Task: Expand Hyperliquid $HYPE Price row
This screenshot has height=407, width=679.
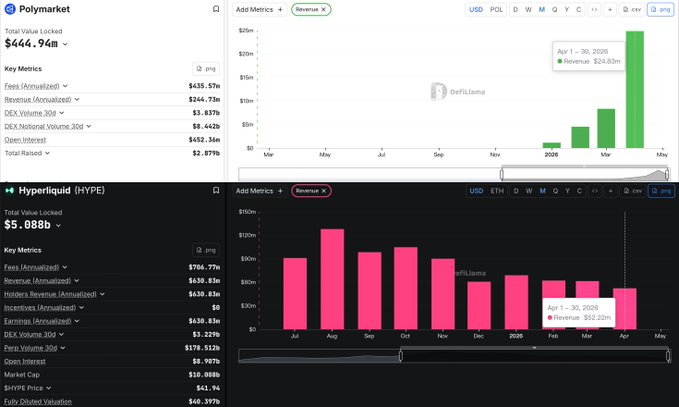Action: click(x=48, y=388)
